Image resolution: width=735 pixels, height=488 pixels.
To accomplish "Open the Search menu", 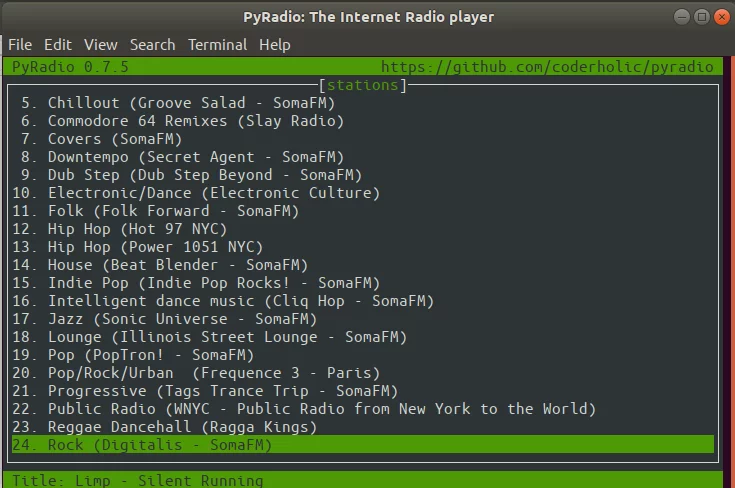I will pos(152,45).
